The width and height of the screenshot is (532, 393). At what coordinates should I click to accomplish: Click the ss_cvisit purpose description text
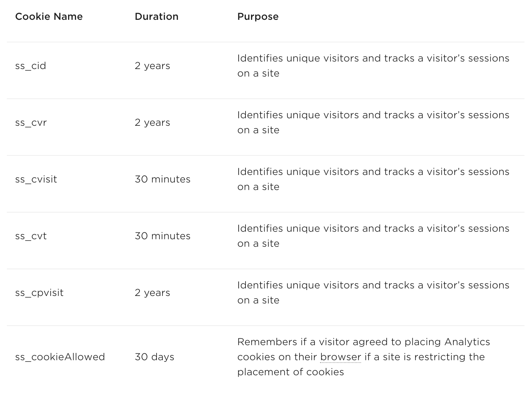click(x=373, y=179)
